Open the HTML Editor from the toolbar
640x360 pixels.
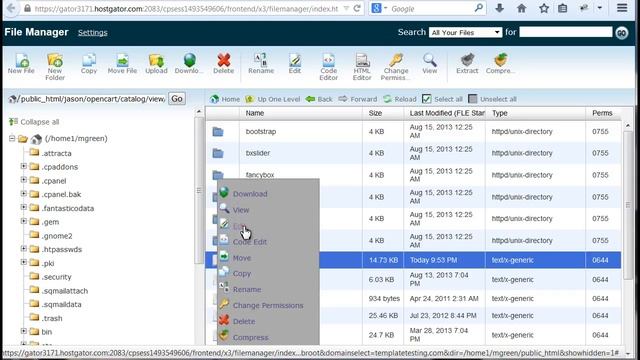(362, 67)
